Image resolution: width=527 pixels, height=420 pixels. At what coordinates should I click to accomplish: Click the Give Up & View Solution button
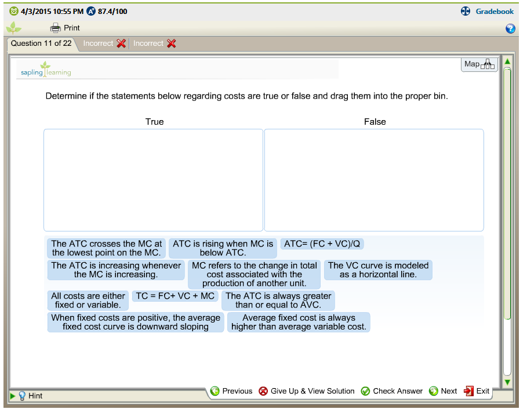pos(307,391)
